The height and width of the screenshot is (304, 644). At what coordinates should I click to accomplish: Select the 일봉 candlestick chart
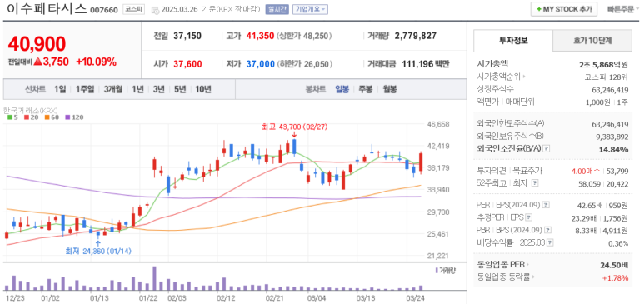tap(342, 89)
